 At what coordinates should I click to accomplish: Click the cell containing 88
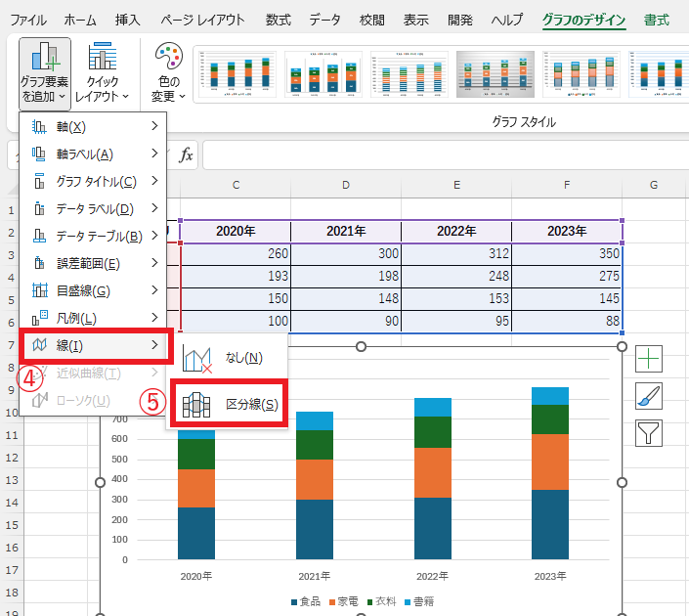567,321
